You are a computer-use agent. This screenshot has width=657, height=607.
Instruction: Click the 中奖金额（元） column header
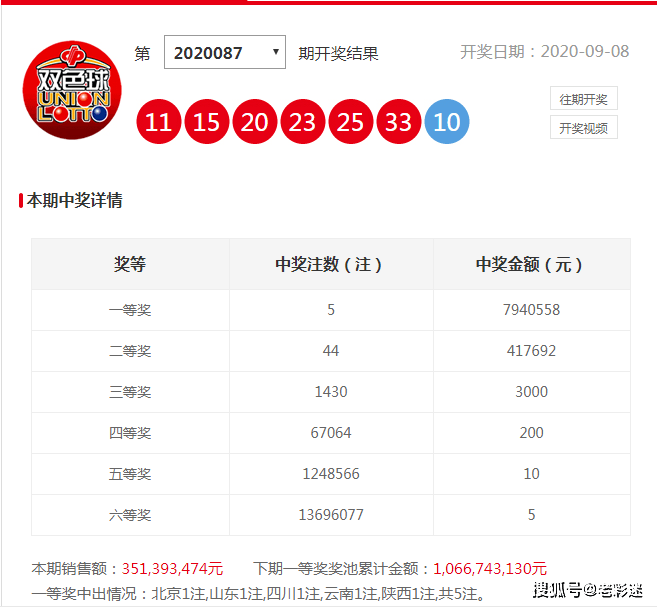529,264
